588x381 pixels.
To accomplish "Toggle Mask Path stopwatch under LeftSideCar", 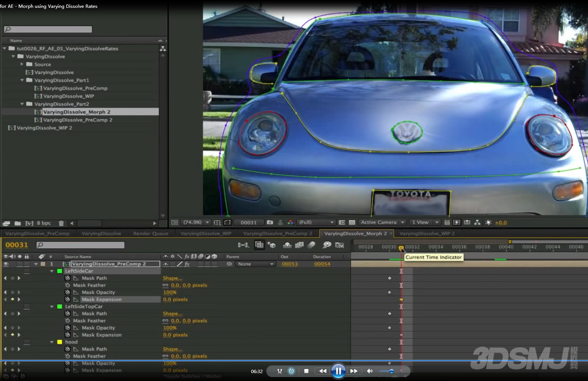I will click(67, 278).
